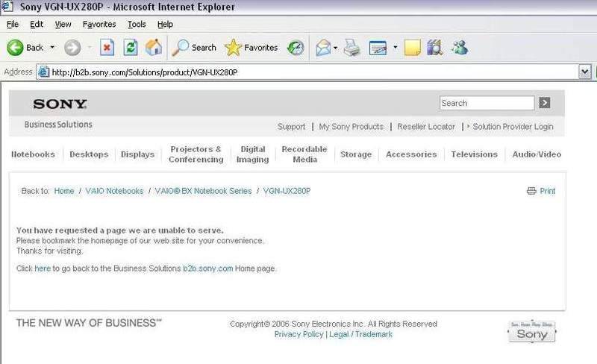
Task: Open the File menu
Action: (x=13, y=25)
